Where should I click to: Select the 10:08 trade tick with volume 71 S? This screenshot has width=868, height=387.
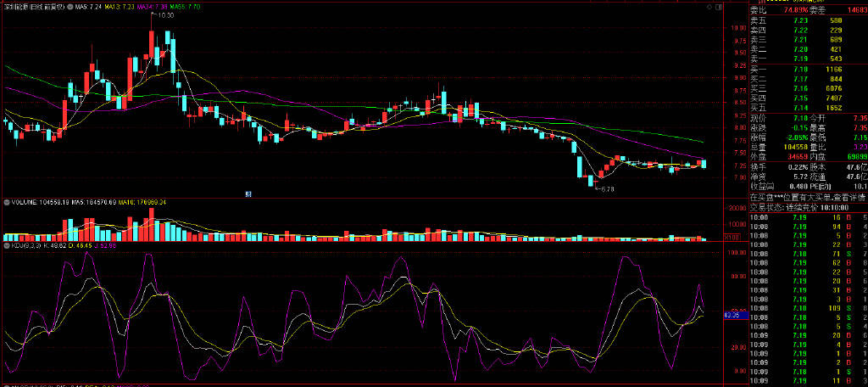click(808, 254)
